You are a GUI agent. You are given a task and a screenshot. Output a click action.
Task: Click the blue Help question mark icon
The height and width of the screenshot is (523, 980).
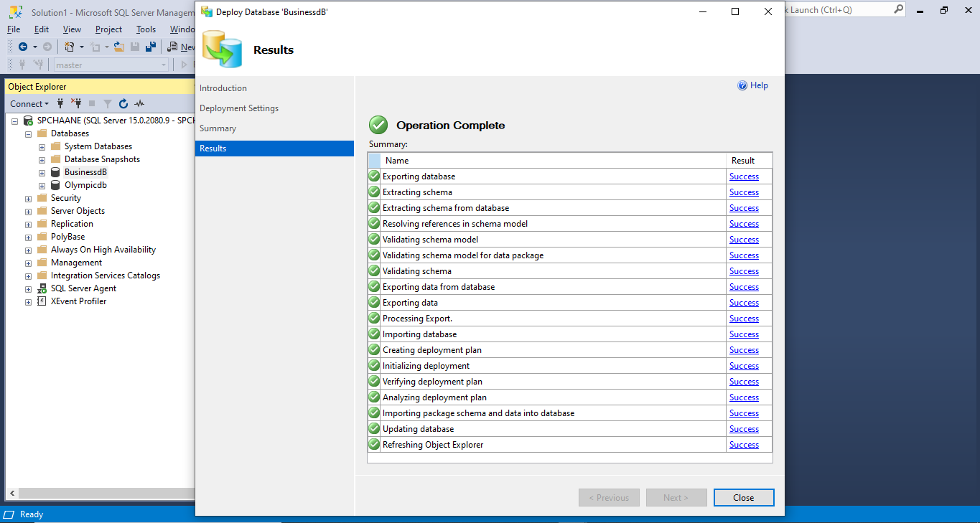(743, 85)
